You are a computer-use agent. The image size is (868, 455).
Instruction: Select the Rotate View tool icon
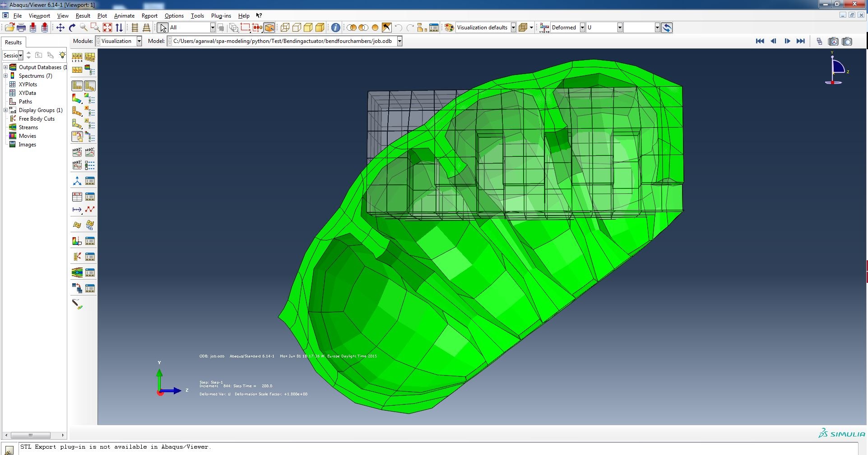tap(72, 28)
